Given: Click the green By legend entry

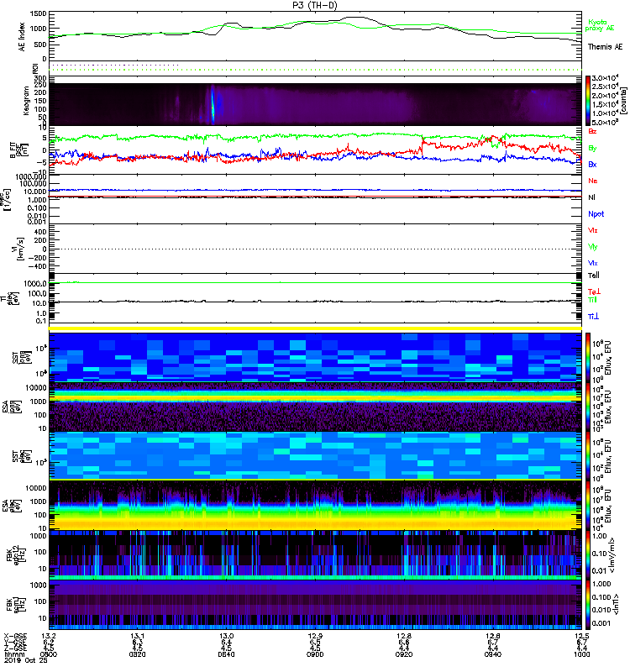Looking at the screenshot, I should (x=592, y=149).
